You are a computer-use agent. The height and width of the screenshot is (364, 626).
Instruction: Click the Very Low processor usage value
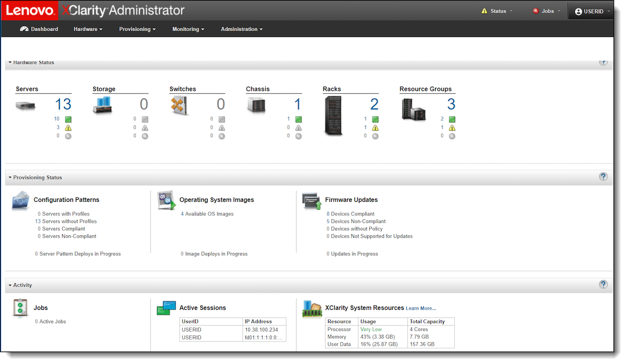click(371, 330)
